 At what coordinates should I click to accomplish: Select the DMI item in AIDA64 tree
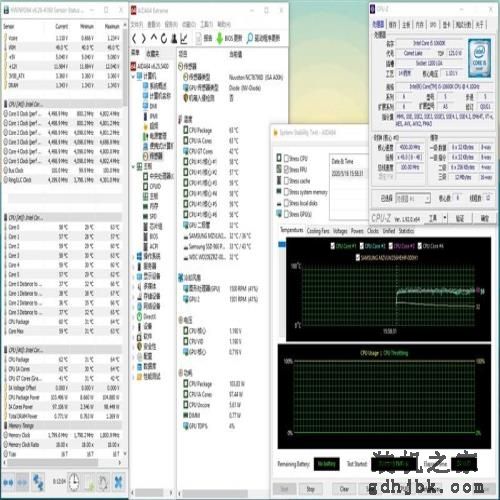pyautogui.click(x=150, y=106)
